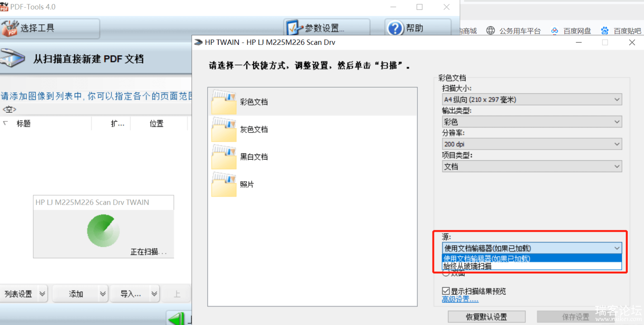Viewport: 644px width, 325px height.
Task: Sort by the 标题 column header
Action: [x=46, y=123]
